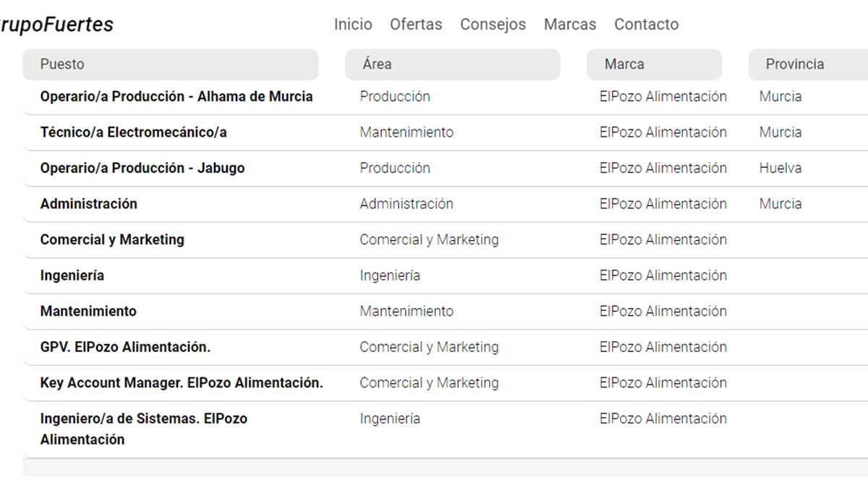Viewport: 868px width, 488px height.
Task: Select the Ingeniería job offer
Action: point(72,275)
